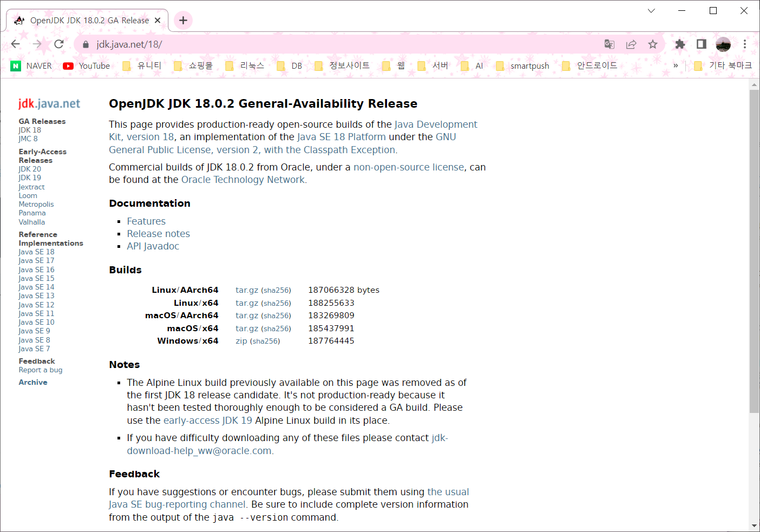Open the Java SE 18 Platform link
Screen dimensions: 760x532
click(x=342, y=137)
